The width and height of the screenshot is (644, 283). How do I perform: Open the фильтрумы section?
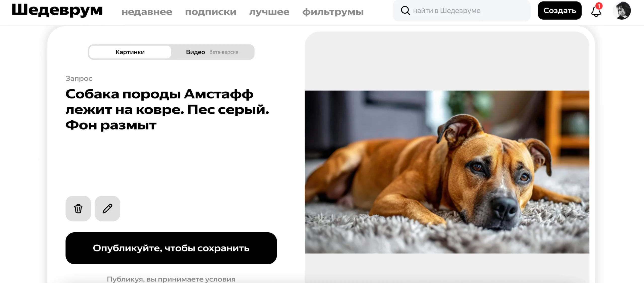point(333,12)
